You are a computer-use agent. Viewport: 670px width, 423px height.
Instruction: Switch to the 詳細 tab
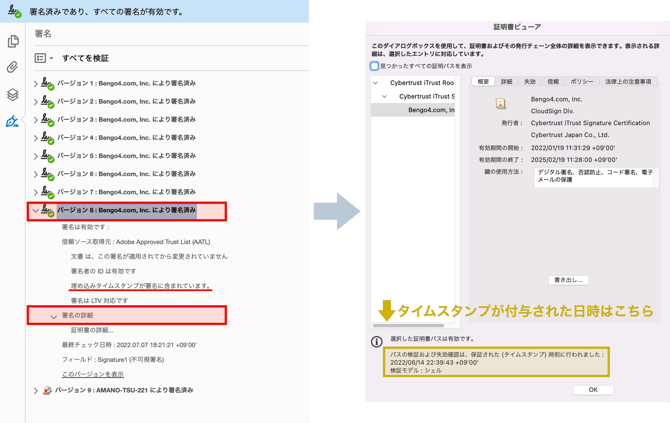coord(506,82)
